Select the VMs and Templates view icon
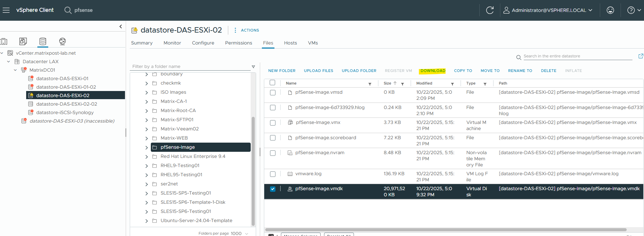Image resolution: width=644 pixels, height=236 pixels. point(23,41)
